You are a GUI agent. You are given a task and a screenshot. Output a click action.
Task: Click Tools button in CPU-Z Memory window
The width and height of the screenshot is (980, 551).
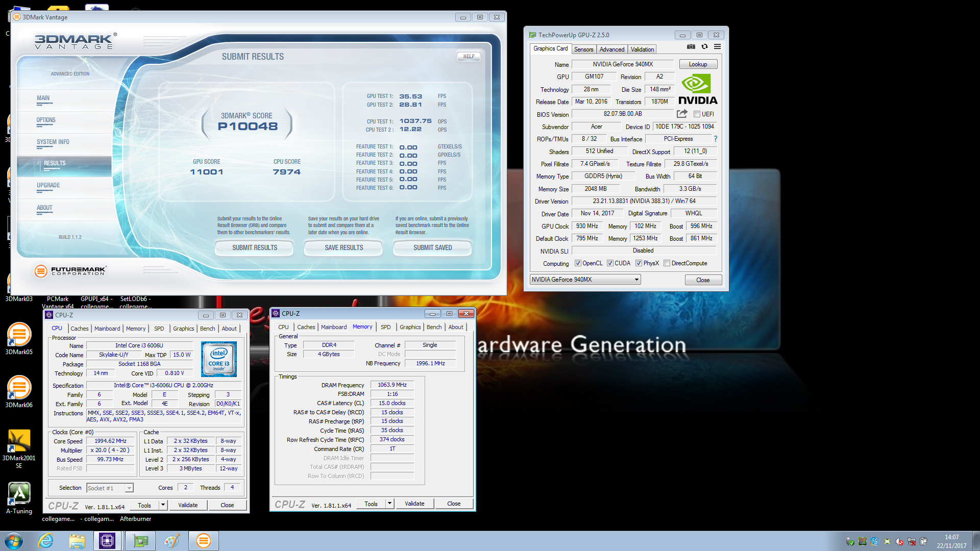371,504
